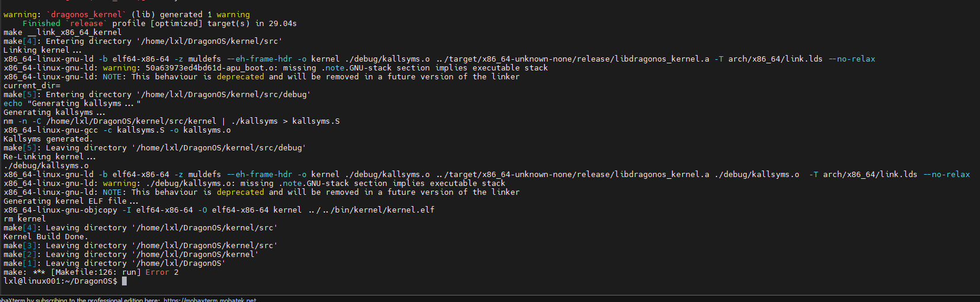Click the x86_64-linux-gnu-objcopy command line
This screenshot has height=302, width=980.
[219, 210]
